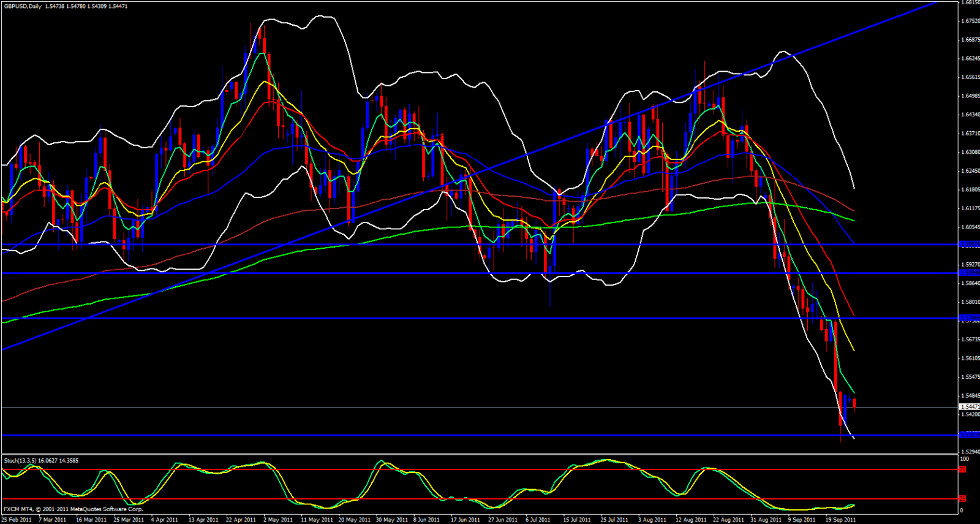
Task: Click the red 75 stochastic level tag
Action: [962, 469]
